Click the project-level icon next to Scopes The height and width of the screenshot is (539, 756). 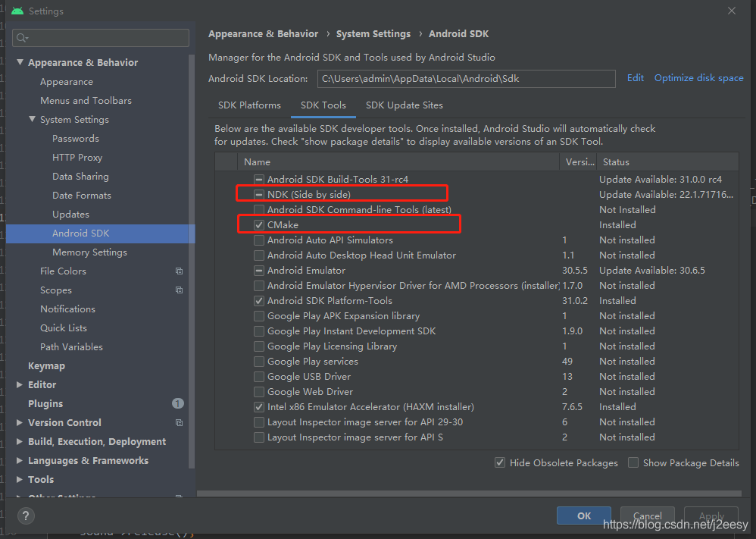(180, 290)
